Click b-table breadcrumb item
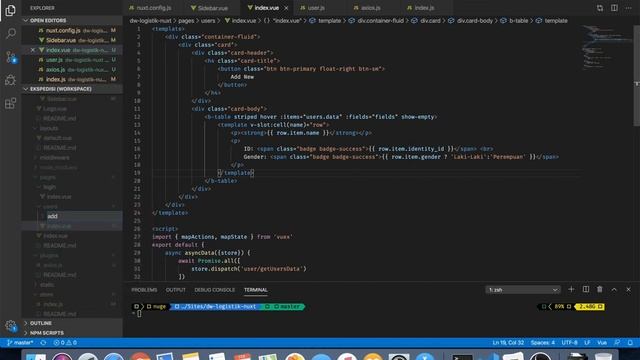Screen dimensions: 640x360 point(518,20)
